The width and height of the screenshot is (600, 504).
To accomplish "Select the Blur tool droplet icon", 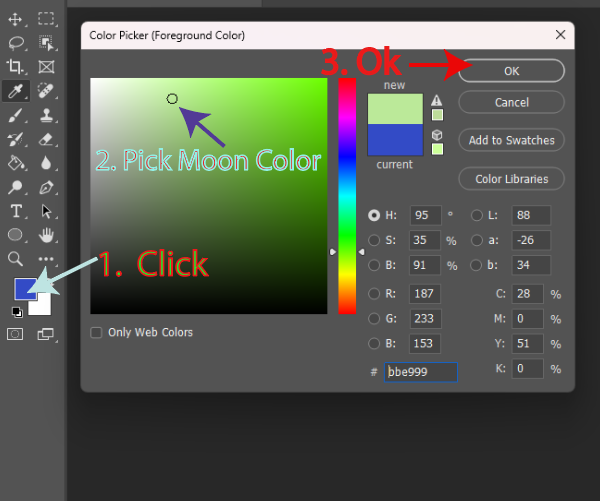I will 46,163.
